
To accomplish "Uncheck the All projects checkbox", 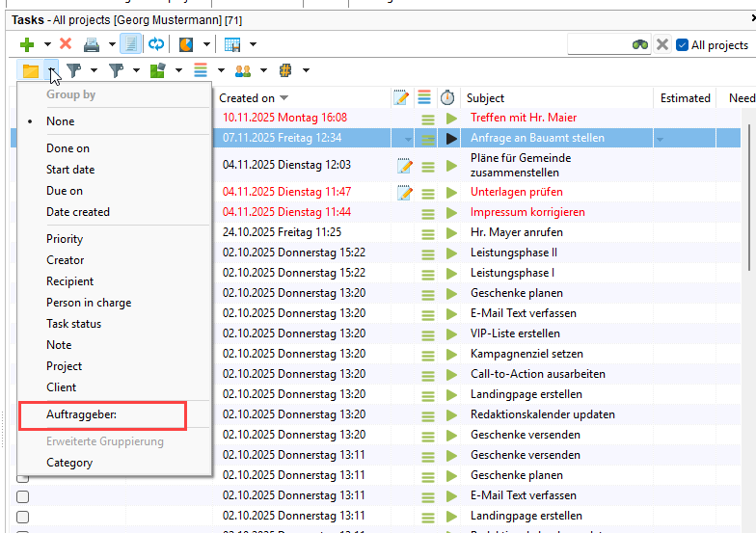I will tap(682, 44).
